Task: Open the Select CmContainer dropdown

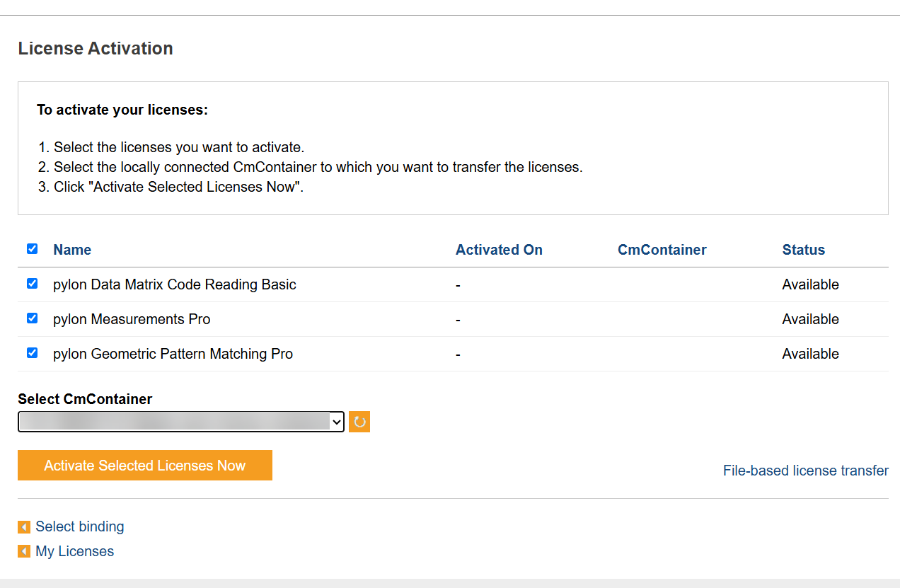Action: point(180,422)
